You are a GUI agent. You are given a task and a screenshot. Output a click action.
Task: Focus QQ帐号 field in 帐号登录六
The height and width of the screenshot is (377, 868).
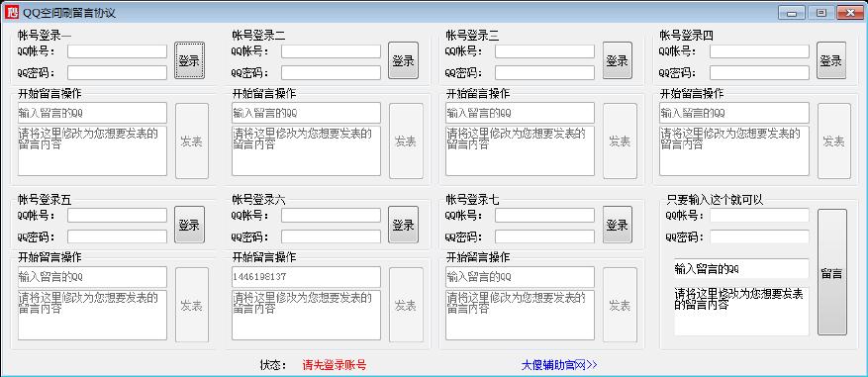pos(331,216)
